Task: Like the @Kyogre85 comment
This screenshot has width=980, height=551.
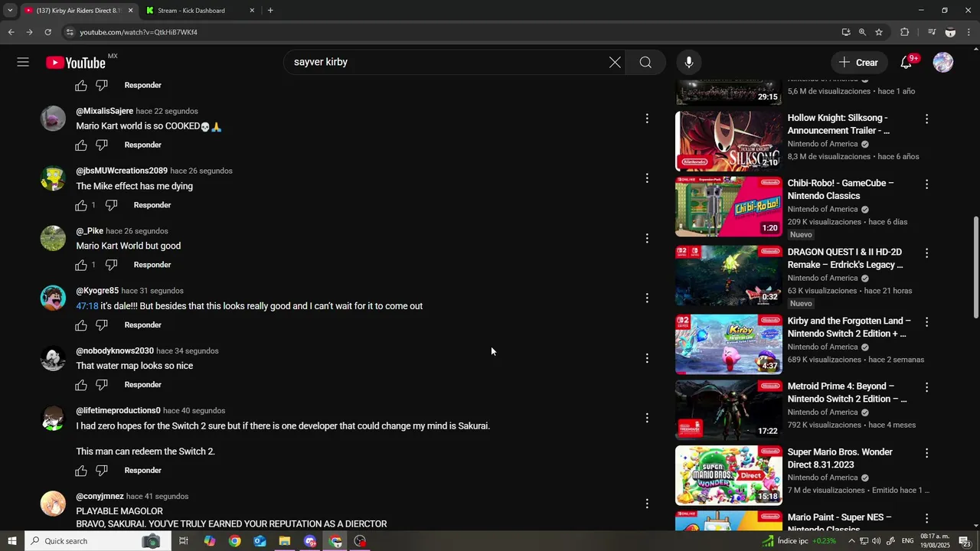Action: (81, 325)
